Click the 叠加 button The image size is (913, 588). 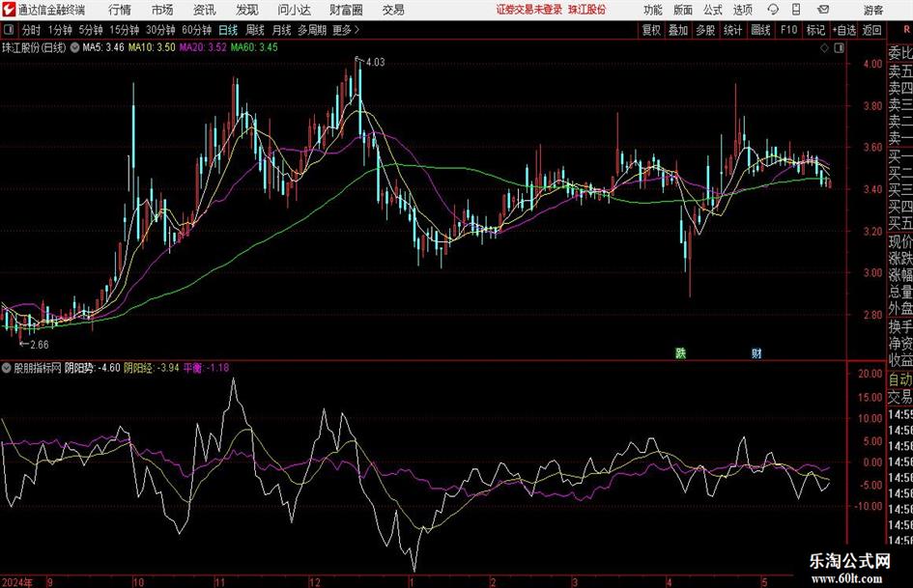click(x=678, y=30)
